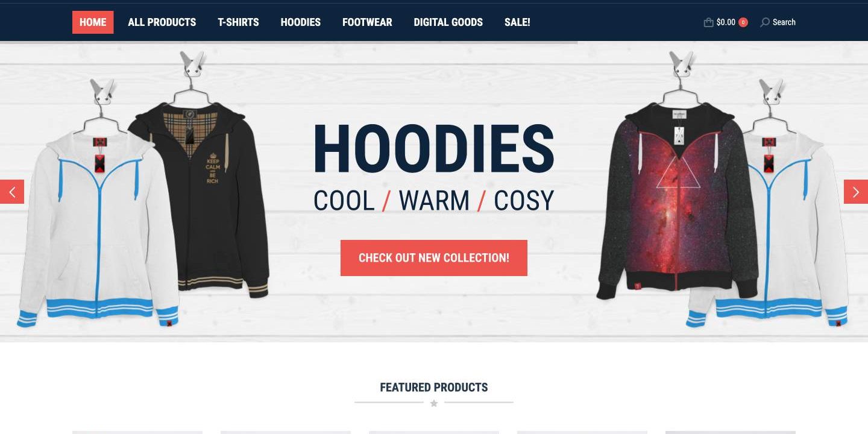Open the Home menu item
The image size is (868, 434).
point(93,22)
